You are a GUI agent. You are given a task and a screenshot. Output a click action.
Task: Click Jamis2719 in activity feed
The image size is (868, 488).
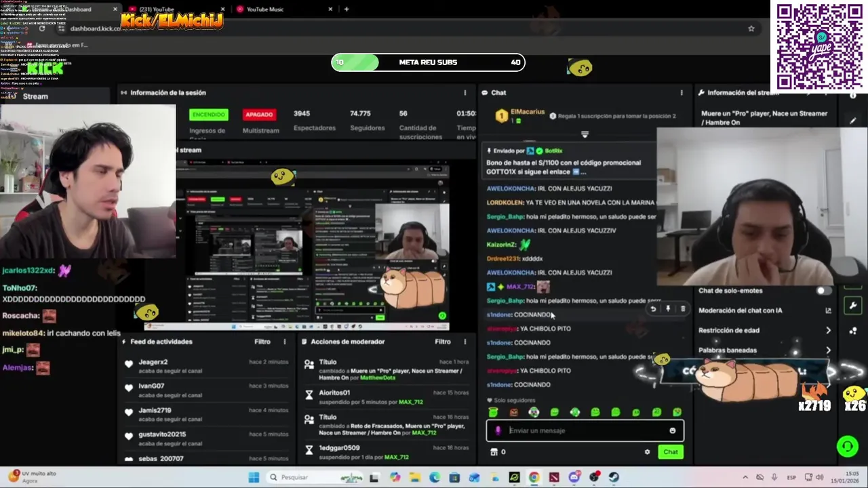[x=155, y=410]
